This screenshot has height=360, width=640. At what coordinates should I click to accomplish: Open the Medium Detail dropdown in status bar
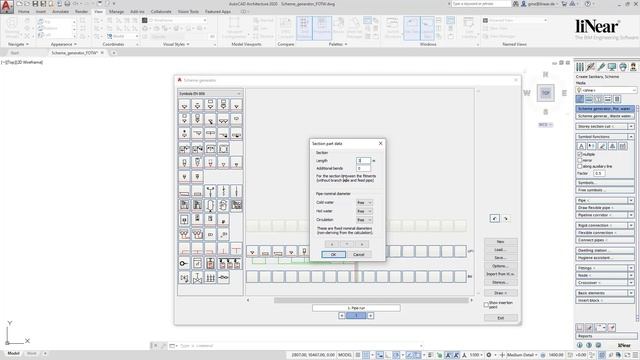(x=522, y=355)
